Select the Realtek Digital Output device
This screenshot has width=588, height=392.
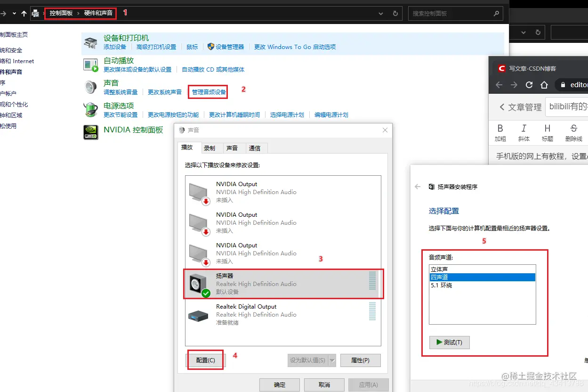pyautogui.click(x=283, y=314)
